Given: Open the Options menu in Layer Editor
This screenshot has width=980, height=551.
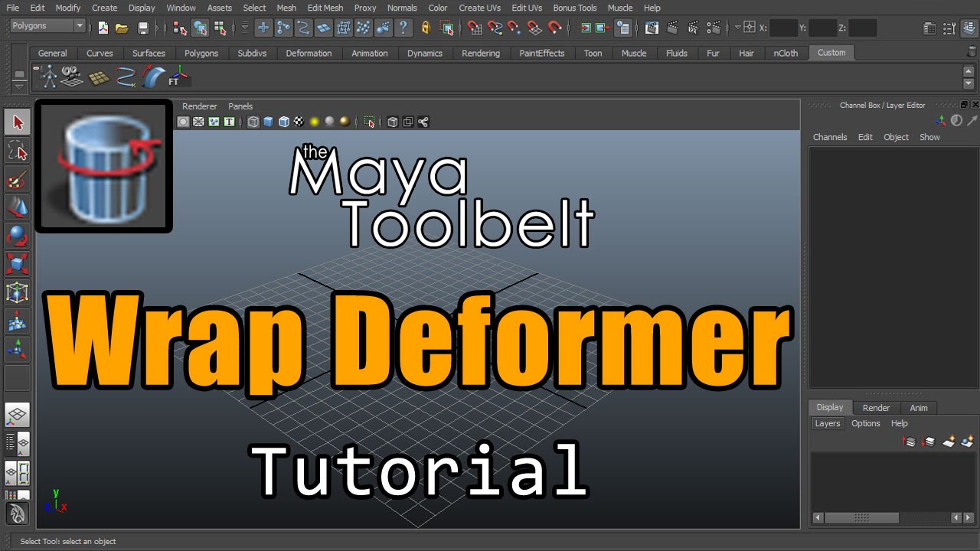Looking at the screenshot, I should coord(866,423).
